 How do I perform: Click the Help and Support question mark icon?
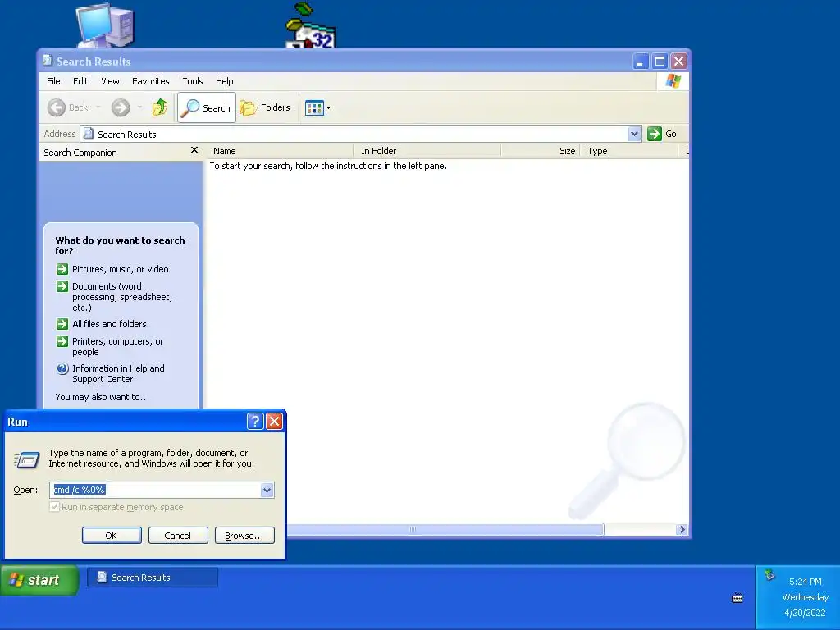coord(62,368)
